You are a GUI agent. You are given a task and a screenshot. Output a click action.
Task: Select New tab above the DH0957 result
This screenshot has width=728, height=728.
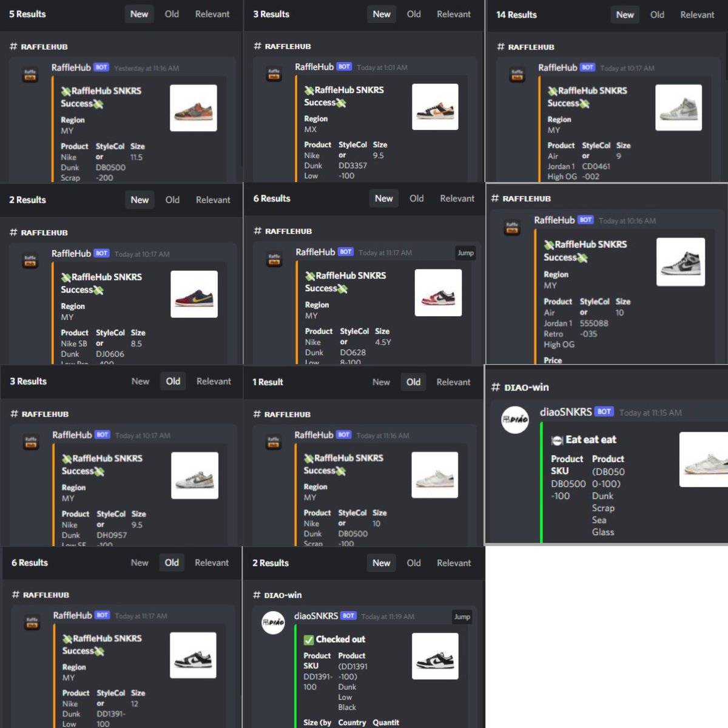point(140,381)
